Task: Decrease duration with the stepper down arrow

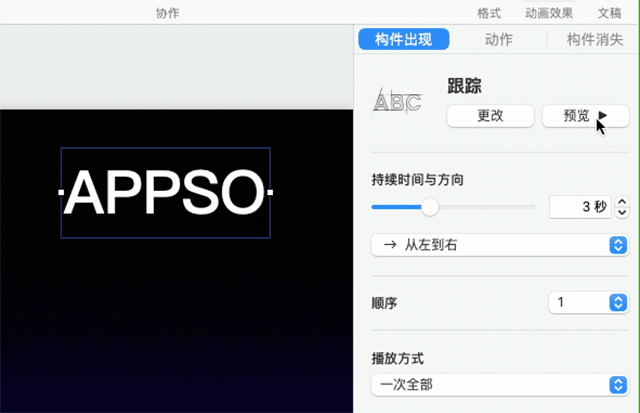Action: tap(622, 212)
